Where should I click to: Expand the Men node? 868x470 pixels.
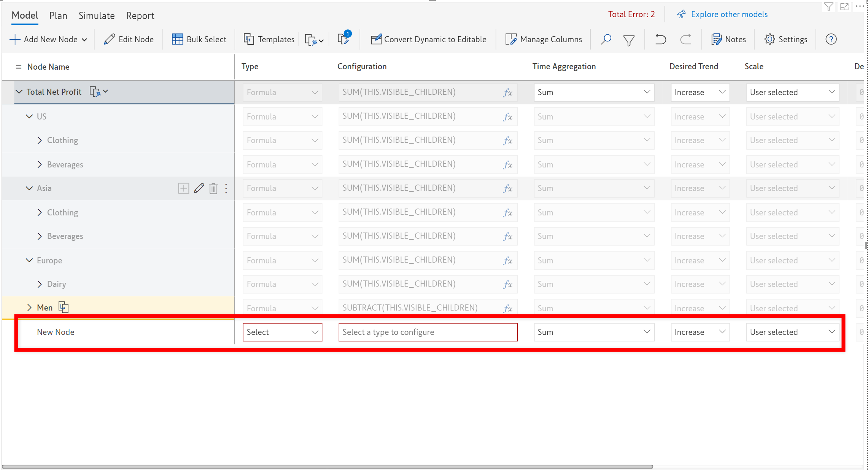click(x=29, y=307)
